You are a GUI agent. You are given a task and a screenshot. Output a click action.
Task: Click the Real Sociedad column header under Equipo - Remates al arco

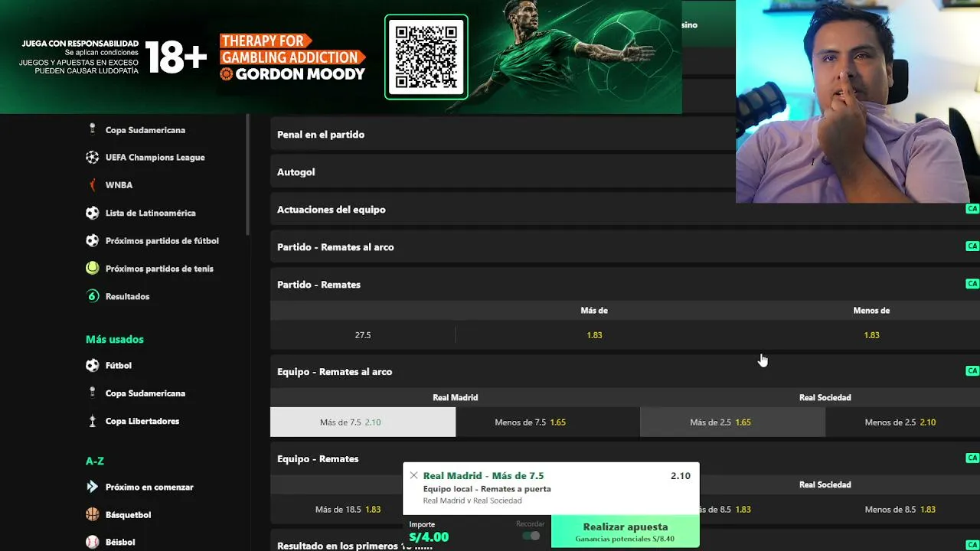(825, 397)
